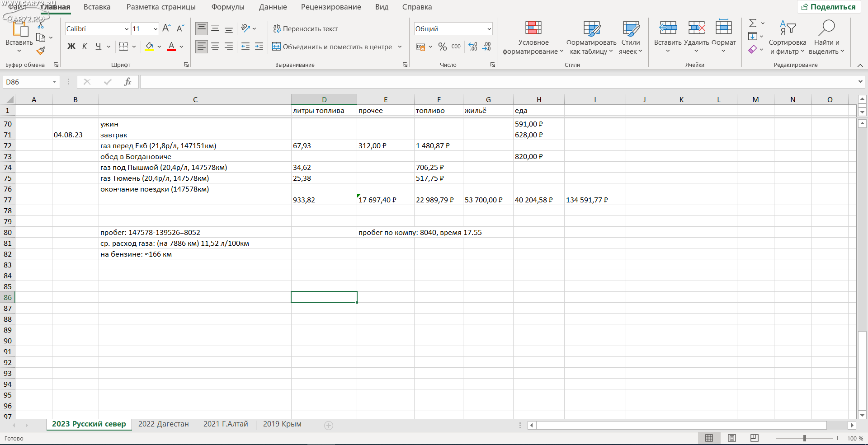
Task: Click Cell Styles (Стили ячеек) button
Action: pos(631,37)
